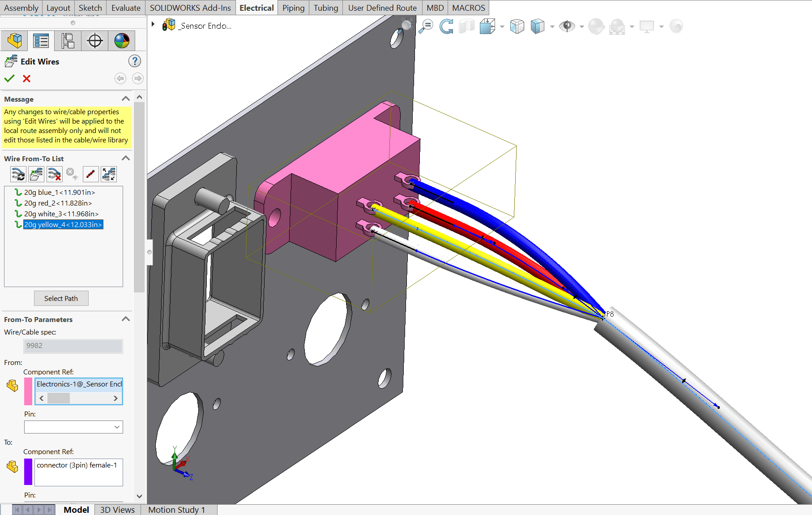Click the clear filter hide/show icon
Viewport: 812px width, 515px height.
pos(72,174)
